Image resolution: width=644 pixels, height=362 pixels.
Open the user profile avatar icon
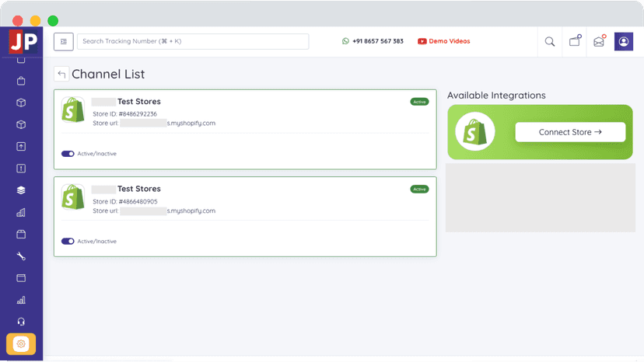point(624,41)
